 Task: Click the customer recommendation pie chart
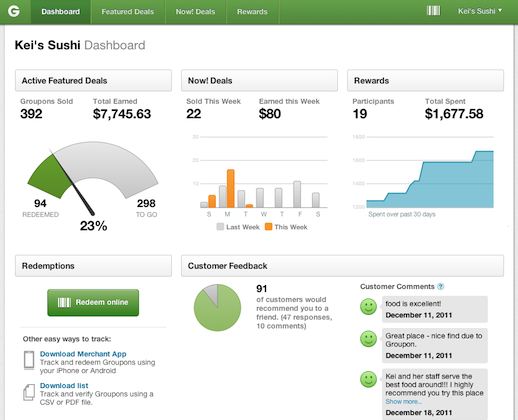pyautogui.click(x=217, y=308)
